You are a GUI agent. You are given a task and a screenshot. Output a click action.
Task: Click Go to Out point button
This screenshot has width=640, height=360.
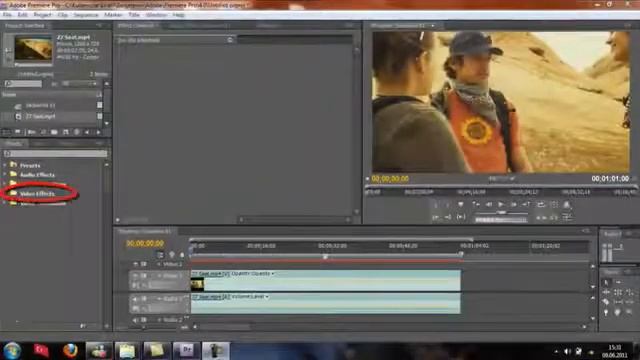(448, 217)
